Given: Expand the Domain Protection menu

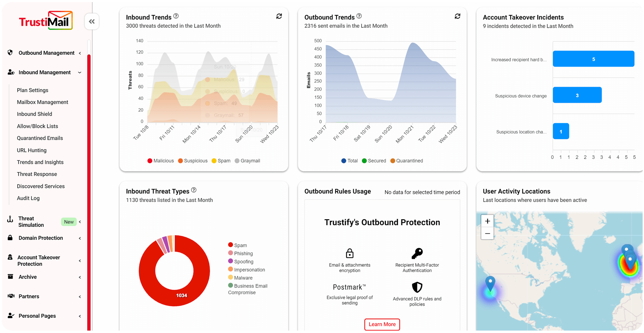Looking at the screenshot, I should [41, 238].
